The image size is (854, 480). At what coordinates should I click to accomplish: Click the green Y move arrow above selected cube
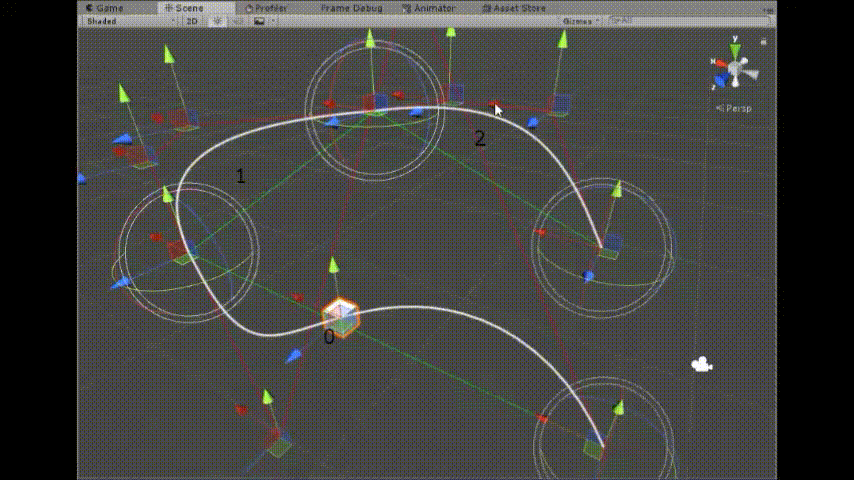pos(334,265)
